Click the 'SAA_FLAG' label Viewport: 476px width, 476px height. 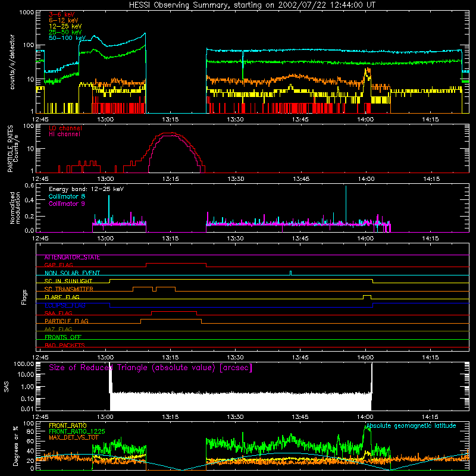pos(58,313)
